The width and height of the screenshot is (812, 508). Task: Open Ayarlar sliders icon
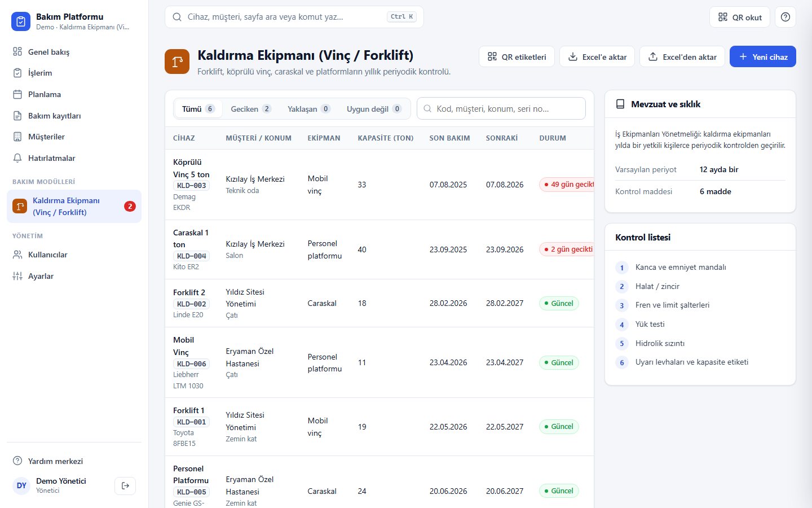point(17,276)
